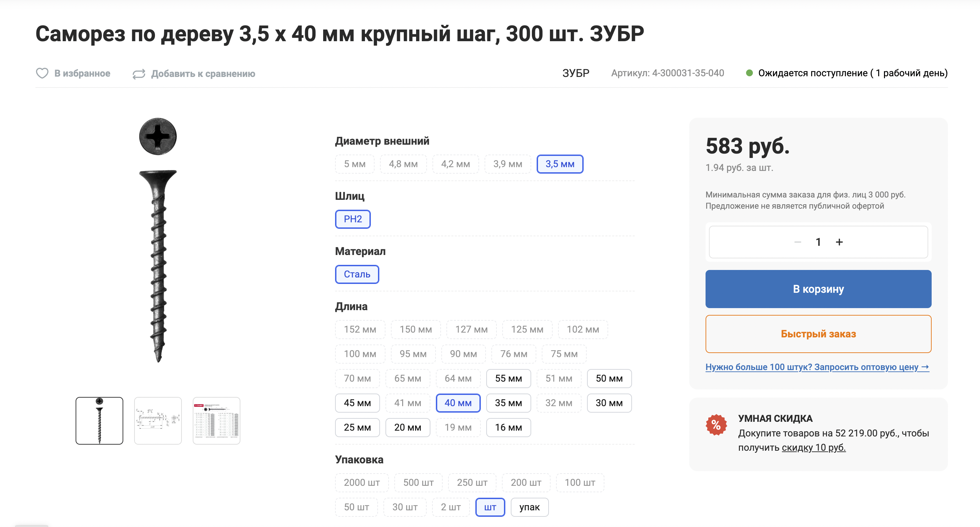Click the red percent discount badge
980x527 pixels.
tap(716, 425)
